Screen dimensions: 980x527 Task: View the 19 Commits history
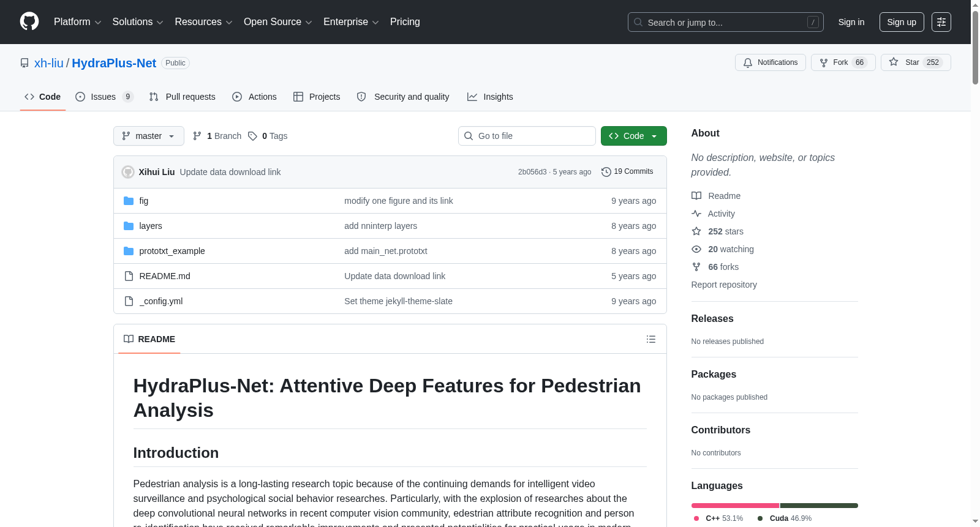click(628, 172)
